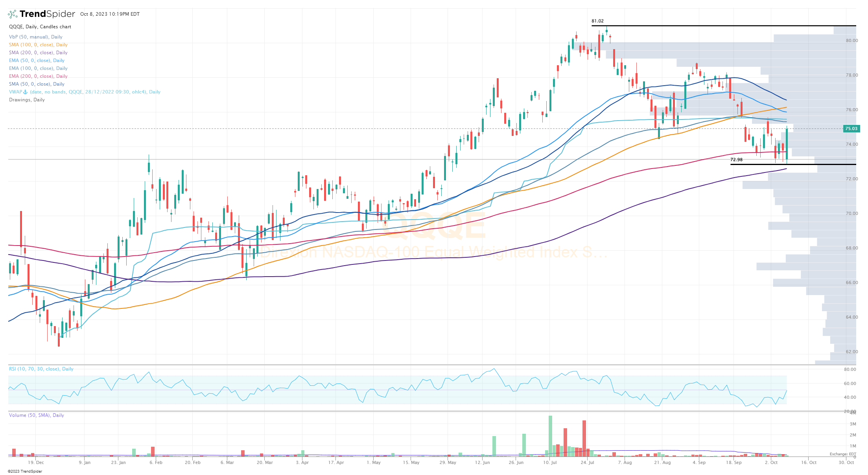The height and width of the screenshot is (475, 868).
Task: Click the '6. Feb' date label
Action: point(156,462)
